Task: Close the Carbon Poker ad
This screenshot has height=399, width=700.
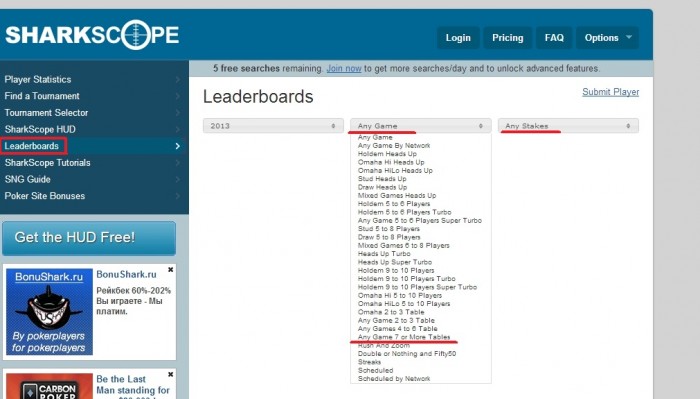Action: click(x=171, y=374)
